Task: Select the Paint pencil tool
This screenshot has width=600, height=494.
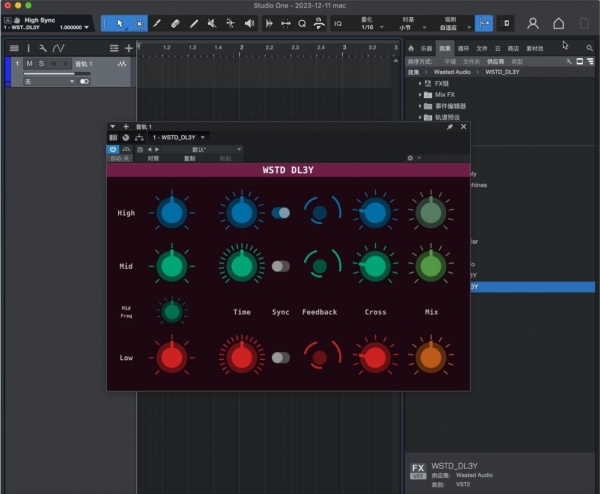Action: tap(157, 23)
